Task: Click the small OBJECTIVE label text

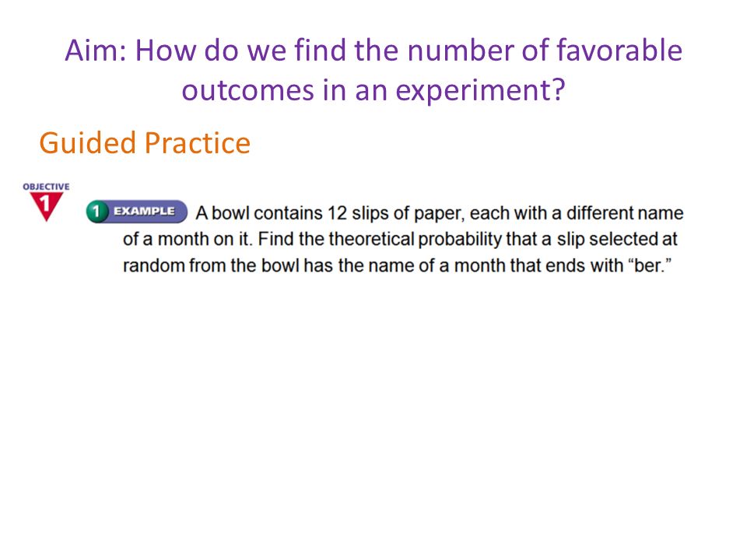Action: [46, 187]
